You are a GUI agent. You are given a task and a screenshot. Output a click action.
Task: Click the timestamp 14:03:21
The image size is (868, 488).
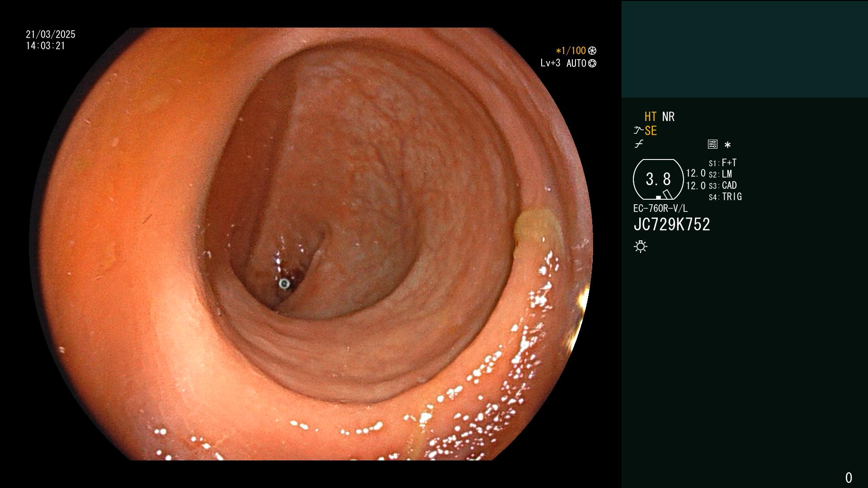[x=46, y=46]
